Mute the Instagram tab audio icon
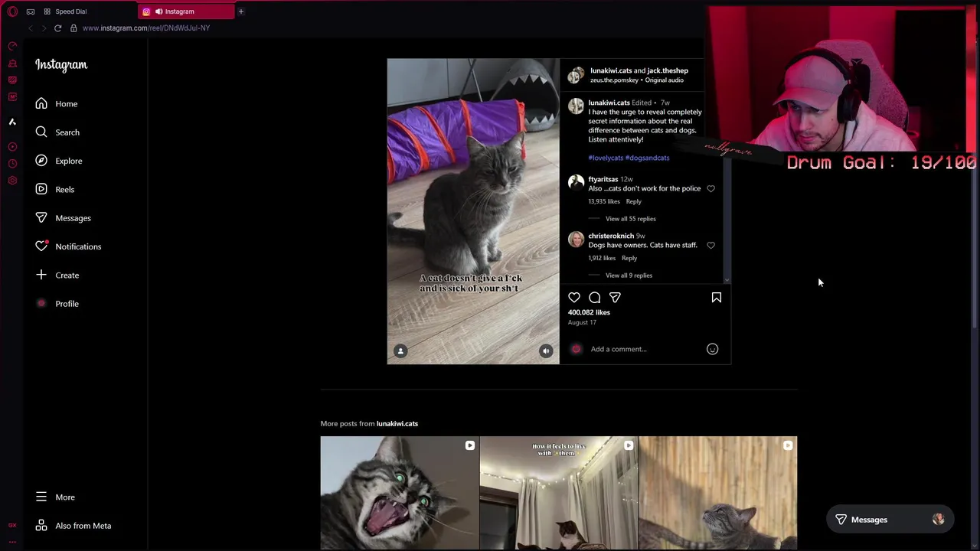980x551 pixels. (x=158, y=11)
